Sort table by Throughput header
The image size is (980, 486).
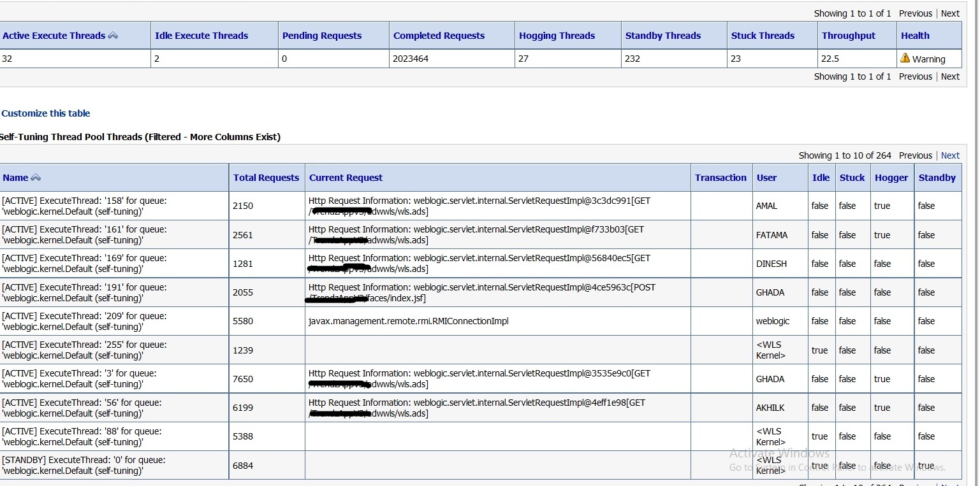coord(849,36)
